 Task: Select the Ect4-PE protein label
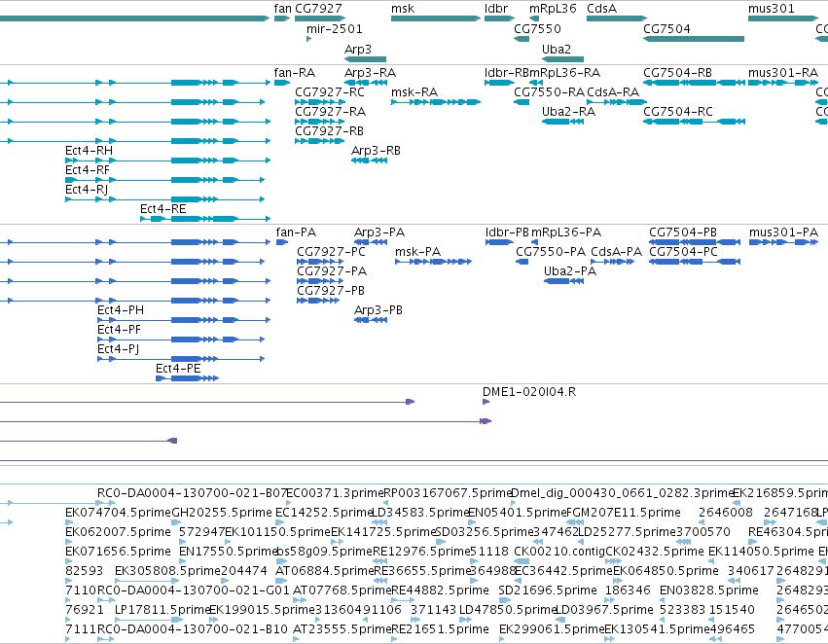click(x=178, y=369)
